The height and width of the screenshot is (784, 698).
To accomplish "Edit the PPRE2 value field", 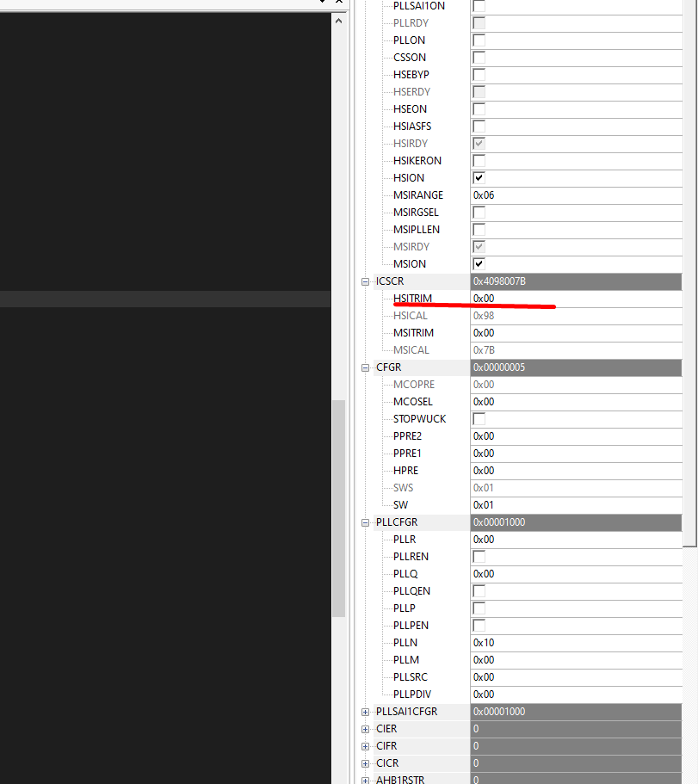I will (577, 436).
